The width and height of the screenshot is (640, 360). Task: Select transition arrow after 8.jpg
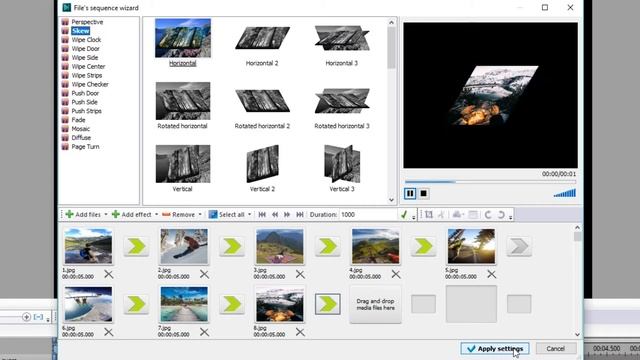(x=328, y=304)
